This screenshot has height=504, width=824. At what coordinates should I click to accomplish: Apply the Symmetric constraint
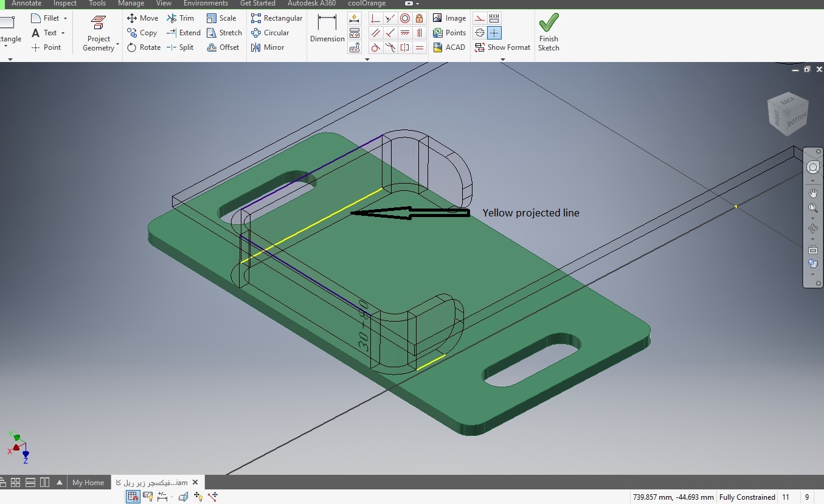point(405,47)
